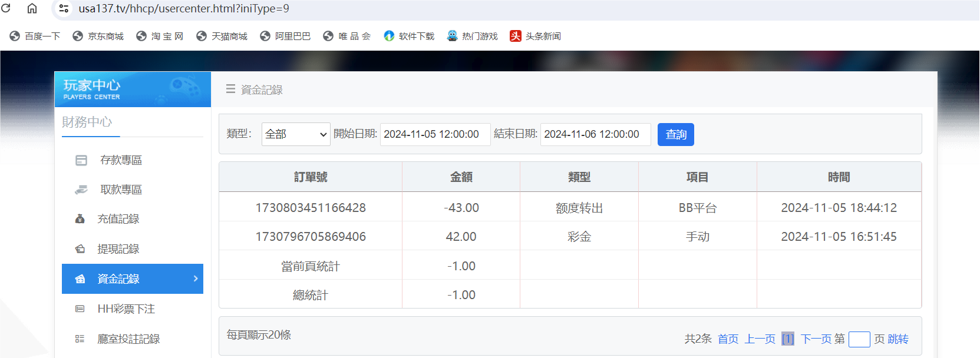Screen dimensions: 980x358
Task: Click the 提現記錄 icon in sidebar
Action: click(80, 249)
